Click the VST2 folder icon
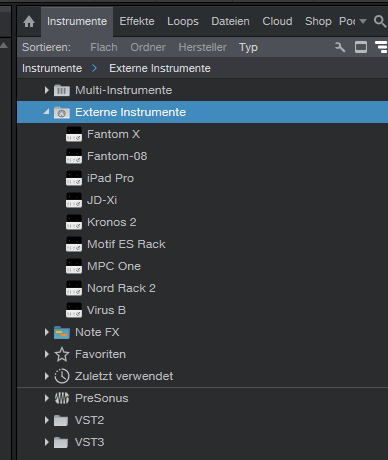The width and height of the screenshot is (388, 460). [x=61, y=420]
